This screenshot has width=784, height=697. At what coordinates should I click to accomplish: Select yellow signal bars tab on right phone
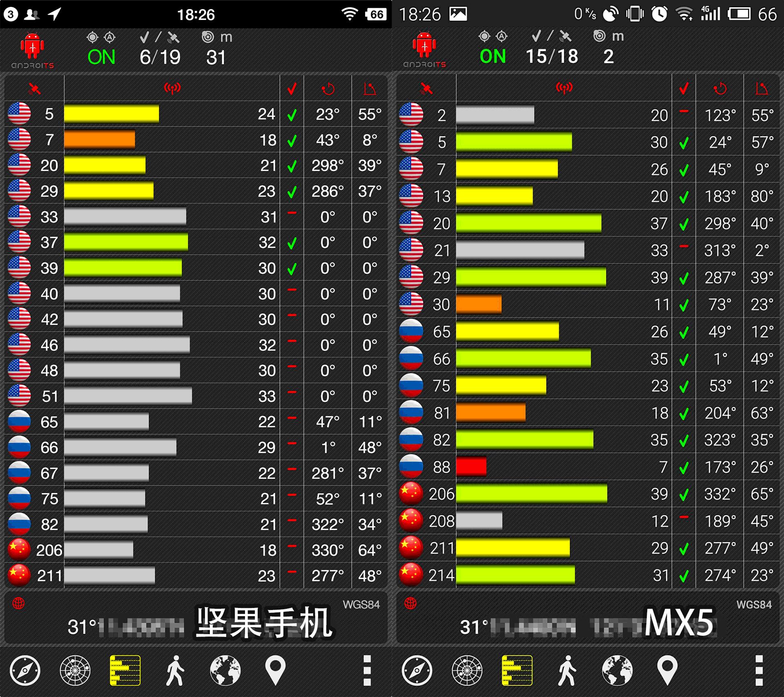(x=517, y=670)
